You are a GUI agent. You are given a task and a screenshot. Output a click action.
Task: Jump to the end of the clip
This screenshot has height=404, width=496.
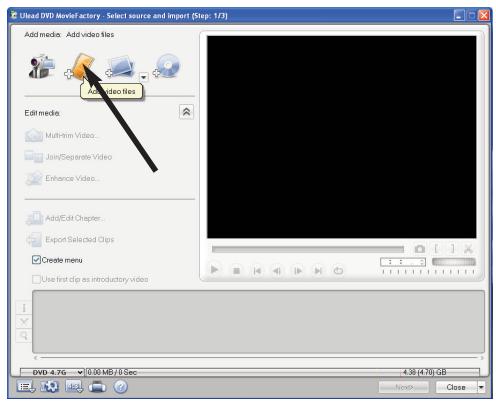(318, 271)
